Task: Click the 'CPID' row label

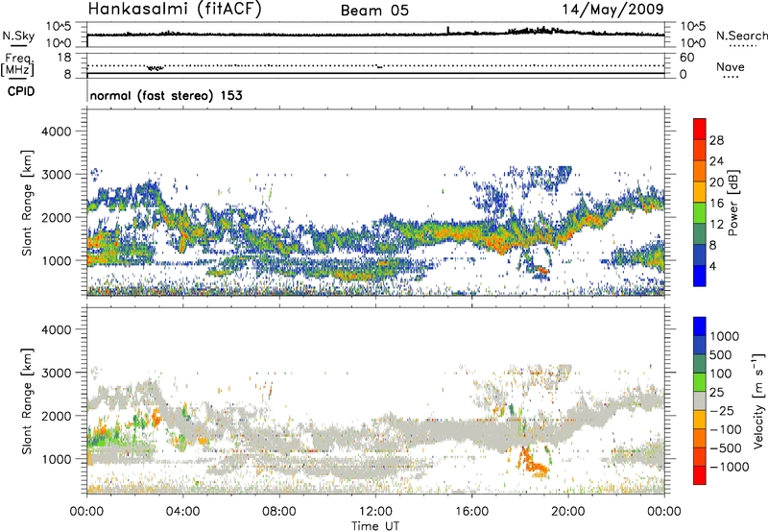Action: click(x=21, y=91)
